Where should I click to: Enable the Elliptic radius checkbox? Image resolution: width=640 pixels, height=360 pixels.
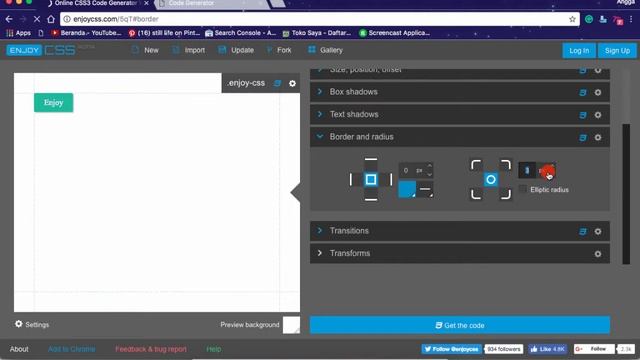tap(522, 189)
